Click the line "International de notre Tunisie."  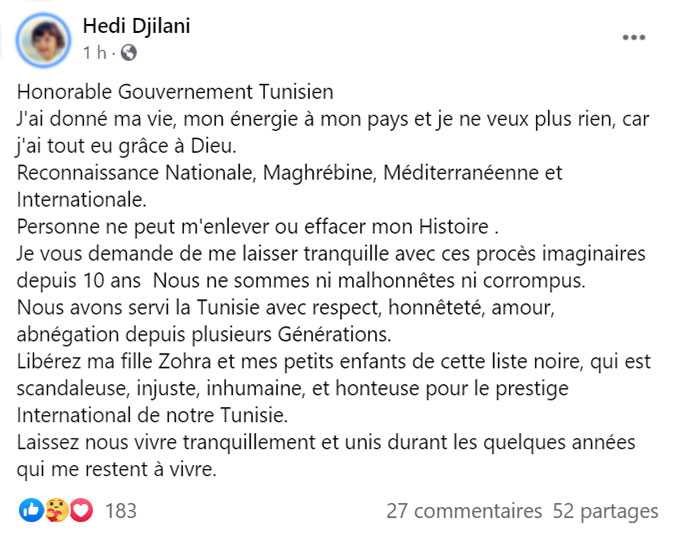click(152, 415)
